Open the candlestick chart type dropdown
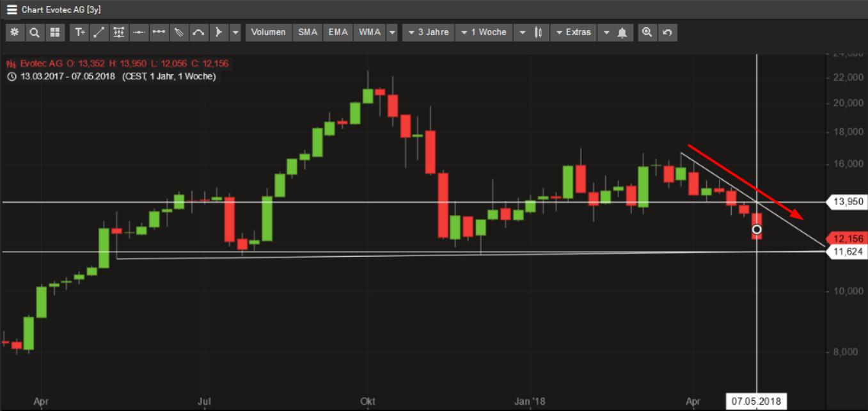Screen dimensions: 868x411 click(532, 33)
